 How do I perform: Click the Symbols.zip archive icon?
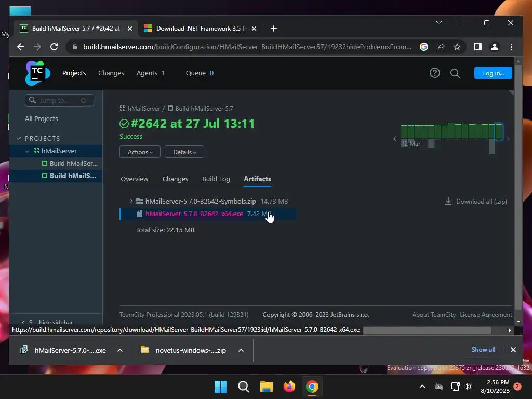pos(139,201)
